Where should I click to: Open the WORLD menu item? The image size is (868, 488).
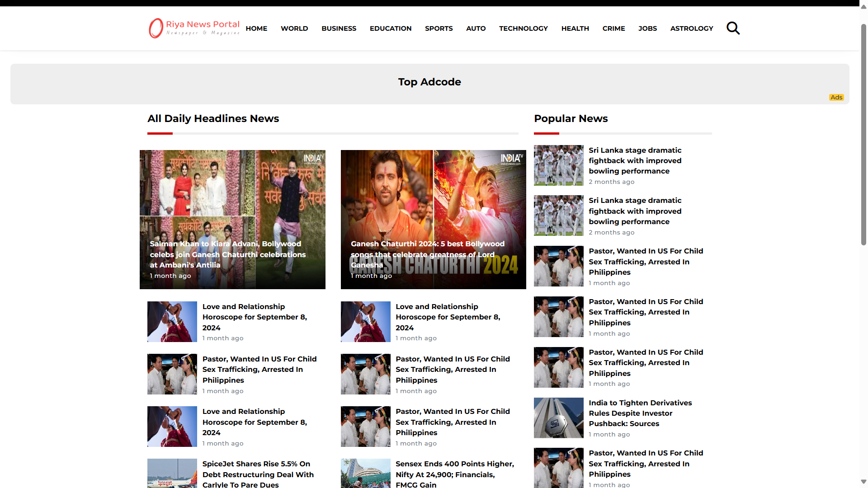(x=294, y=28)
